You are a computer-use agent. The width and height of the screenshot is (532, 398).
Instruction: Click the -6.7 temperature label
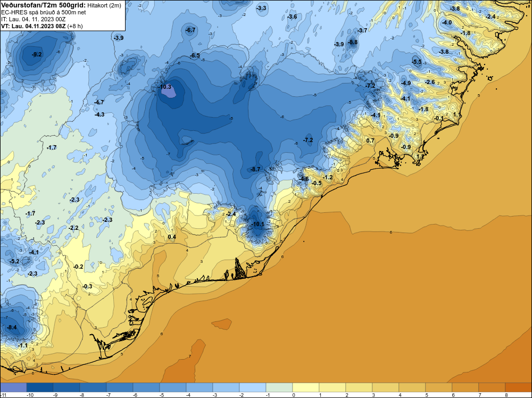(x=190, y=30)
